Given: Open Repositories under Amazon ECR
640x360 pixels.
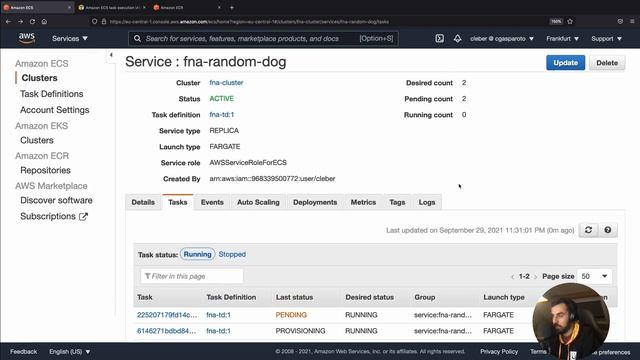Looking at the screenshot, I should (x=45, y=170).
